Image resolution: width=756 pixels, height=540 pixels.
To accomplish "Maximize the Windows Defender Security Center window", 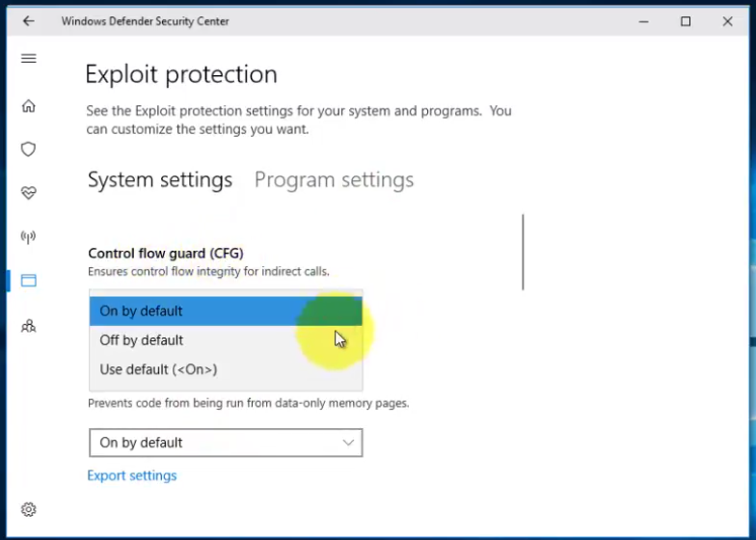I will pyautogui.click(x=686, y=21).
